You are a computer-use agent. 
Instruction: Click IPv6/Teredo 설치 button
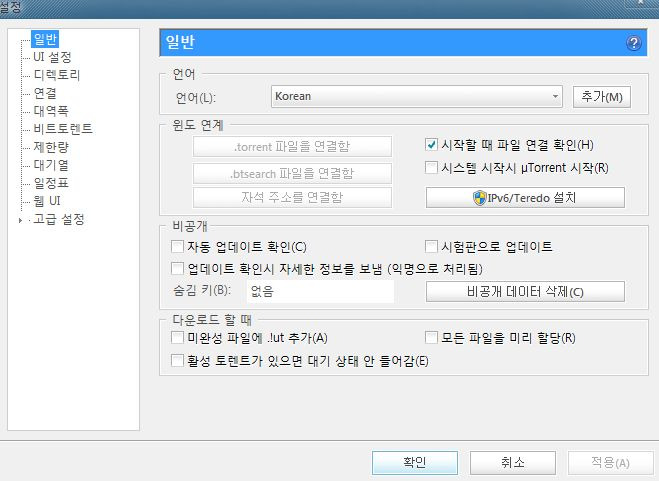(525, 198)
